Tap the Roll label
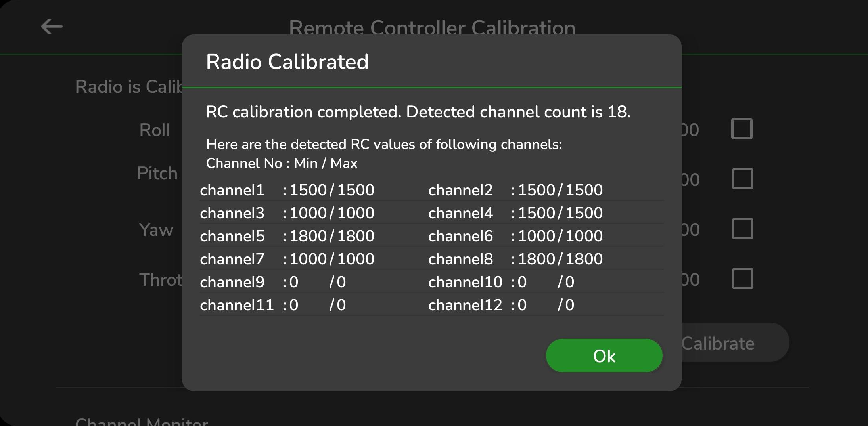This screenshot has height=426, width=868. [154, 130]
